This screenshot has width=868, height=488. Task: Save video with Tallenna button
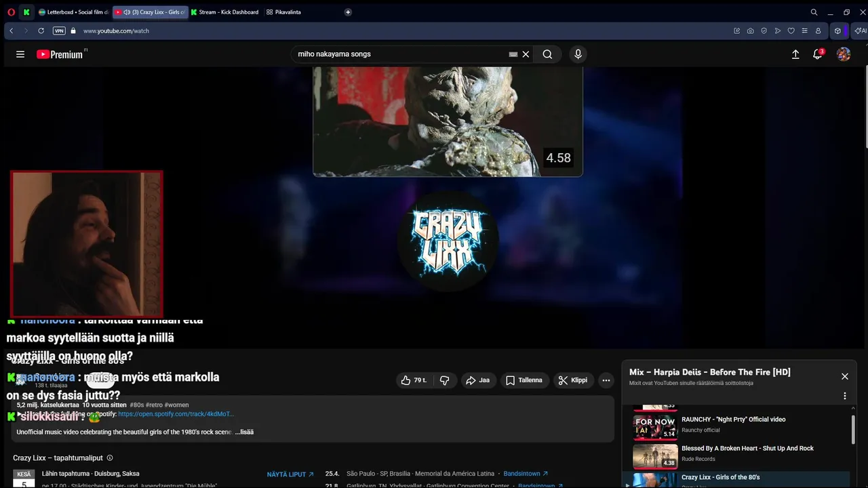(524, 380)
